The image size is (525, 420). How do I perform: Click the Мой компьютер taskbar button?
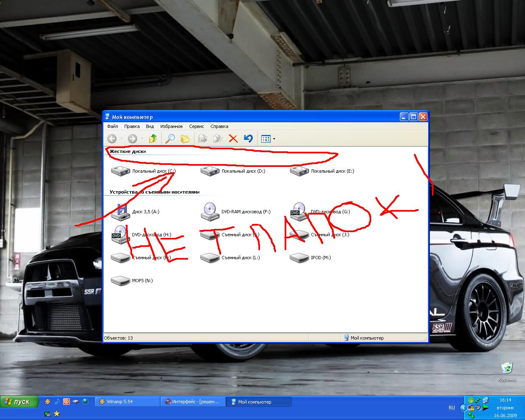pyautogui.click(x=259, y=402)
